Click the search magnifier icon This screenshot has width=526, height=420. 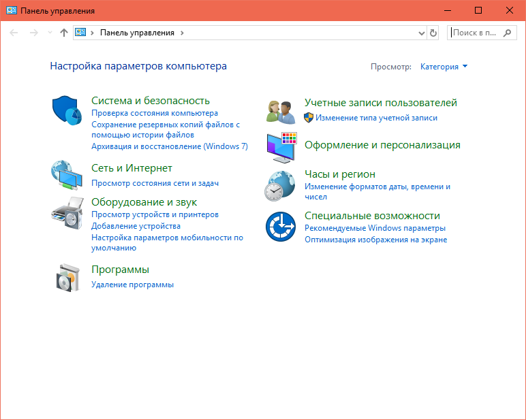507,33
